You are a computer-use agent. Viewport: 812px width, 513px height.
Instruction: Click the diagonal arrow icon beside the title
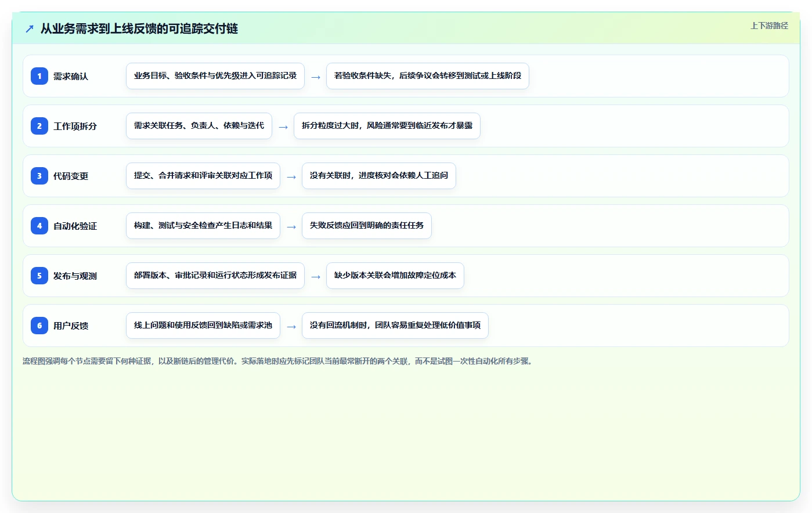30,28
